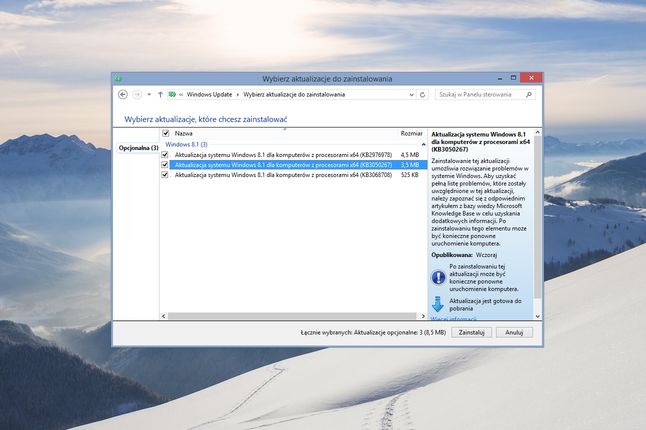
Task: Click the horizontal scrollbar thumb in list
Action: (292, 316)
